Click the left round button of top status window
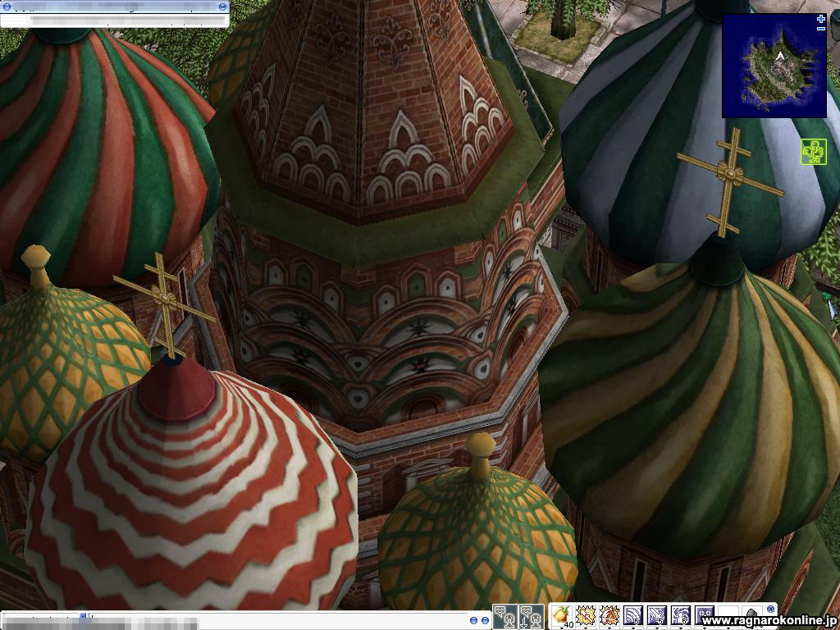This screenshot has height=630, width=840. pos(7,7)
